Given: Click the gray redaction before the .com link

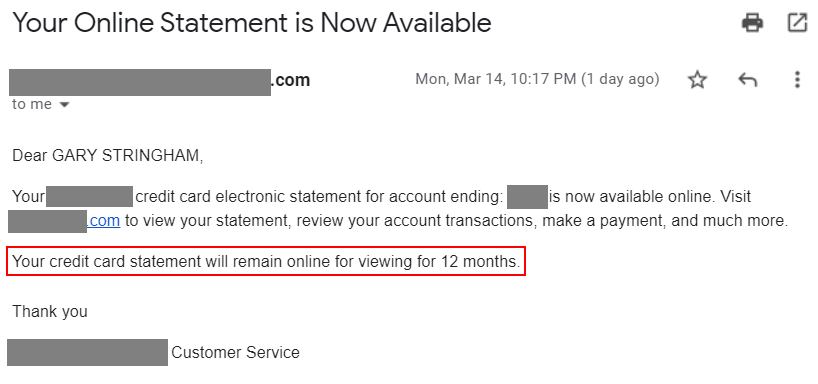Looking at the screenshot, I should tap(47, 221).
